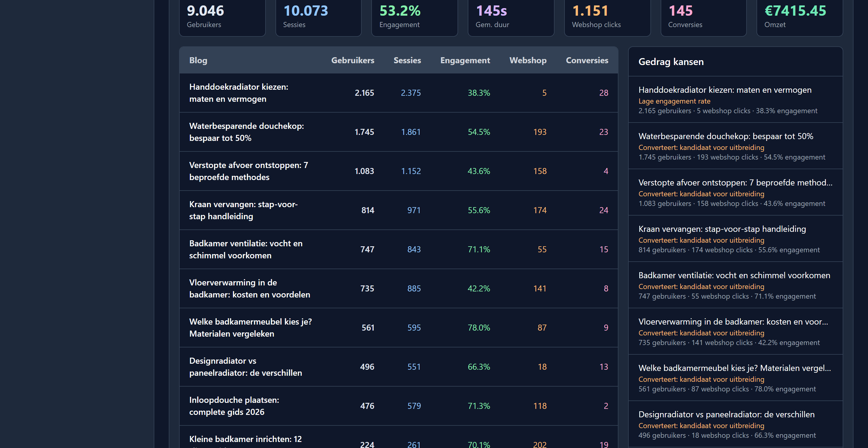Click sessions value 2.375

[411, 93]
